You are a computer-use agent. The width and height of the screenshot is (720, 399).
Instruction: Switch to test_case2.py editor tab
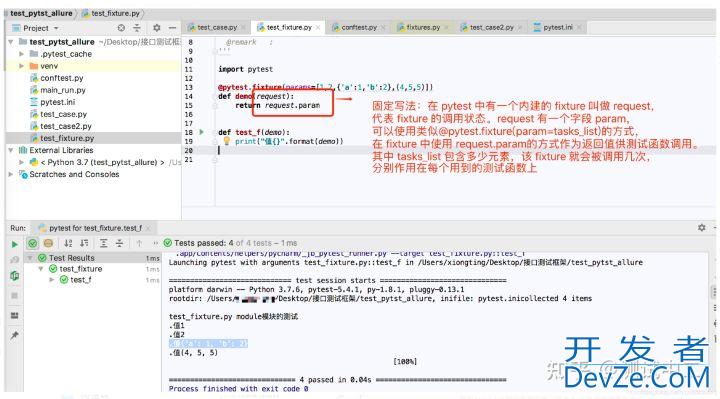[491, 28]
